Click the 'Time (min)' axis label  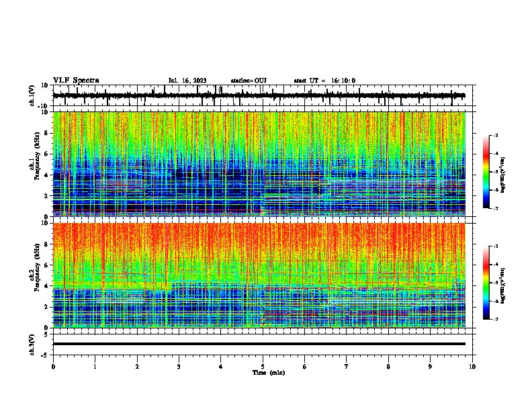pos(269,373)
